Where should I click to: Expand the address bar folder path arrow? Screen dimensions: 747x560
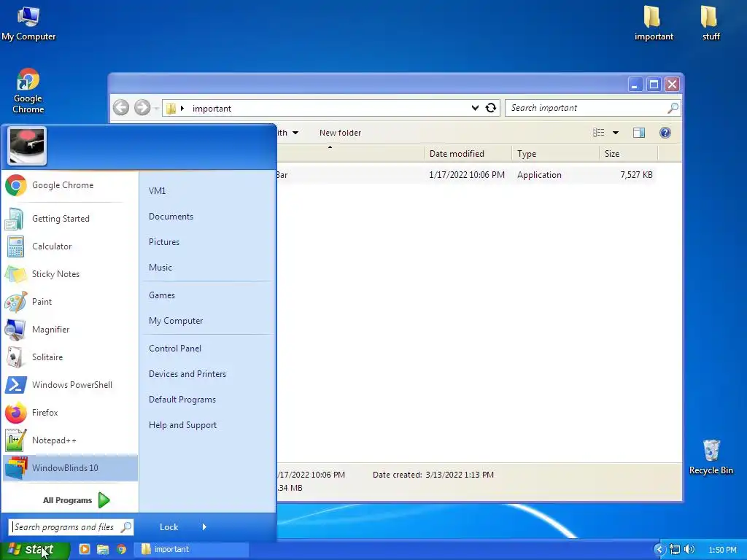182,109
